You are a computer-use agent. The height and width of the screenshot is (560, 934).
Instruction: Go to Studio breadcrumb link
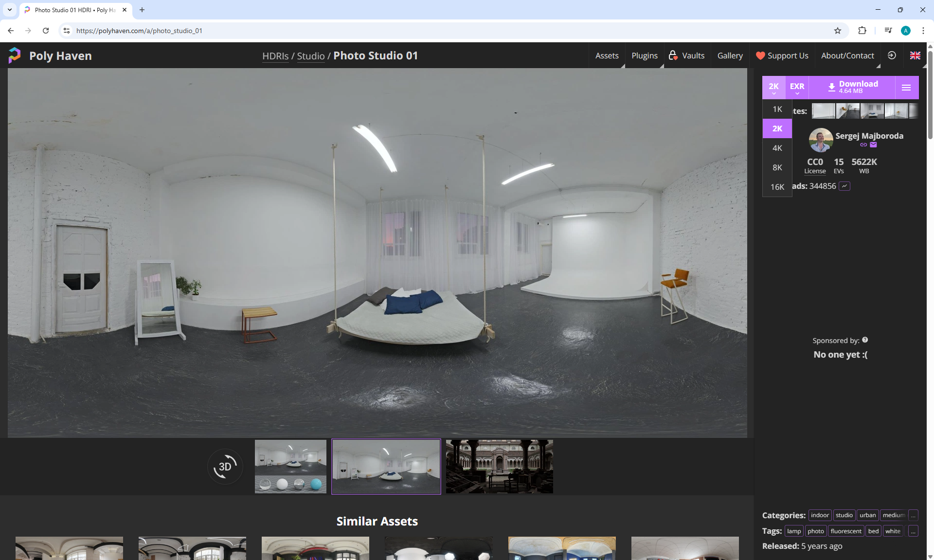[310, 56]
